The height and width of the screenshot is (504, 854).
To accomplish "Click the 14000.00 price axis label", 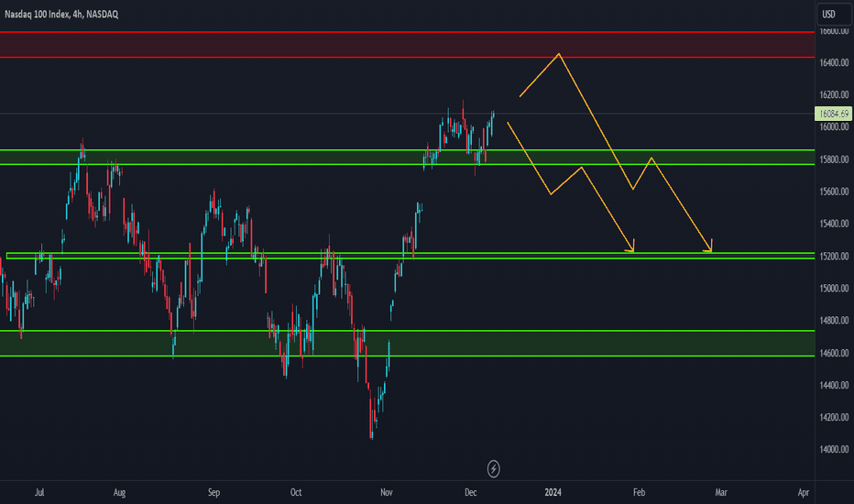I will tap(834, 450).
